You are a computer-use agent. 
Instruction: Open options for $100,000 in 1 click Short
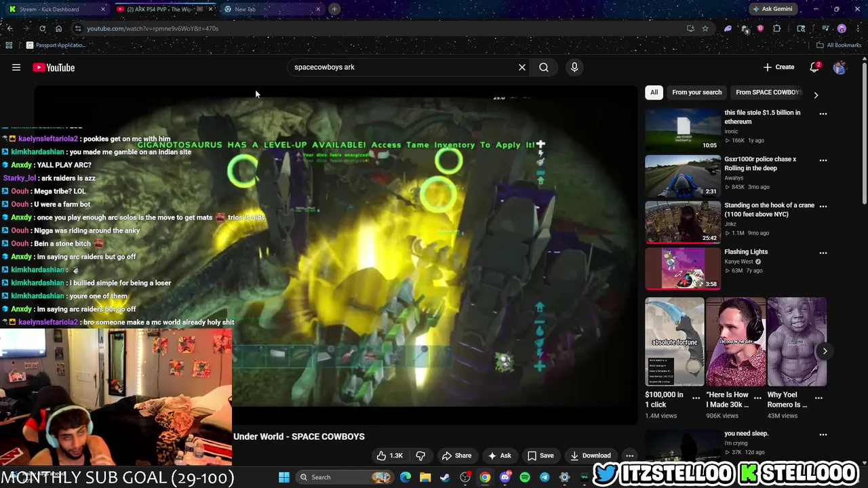point(696,398)
